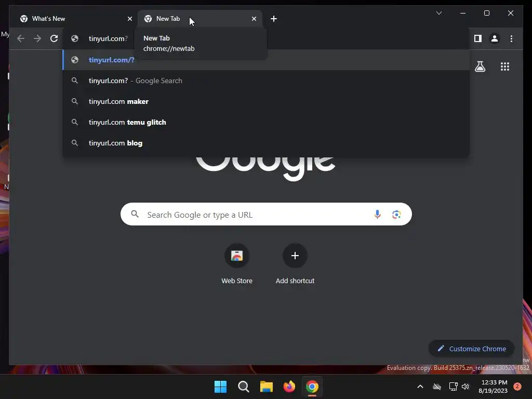Open File Explorer from taskbar
Viewport: 532px width, 399px height.
pyautogui.click(x=267, y=387)
